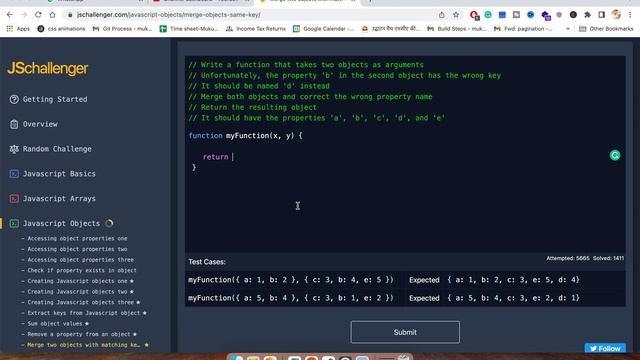
Task: Open the browser profile avatar
Action: (616, 15)
